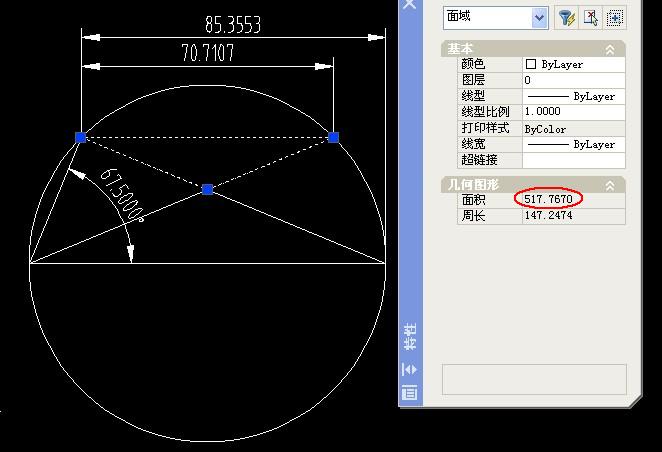Click the 67.5000° angle dimension text

coord(122,194)
